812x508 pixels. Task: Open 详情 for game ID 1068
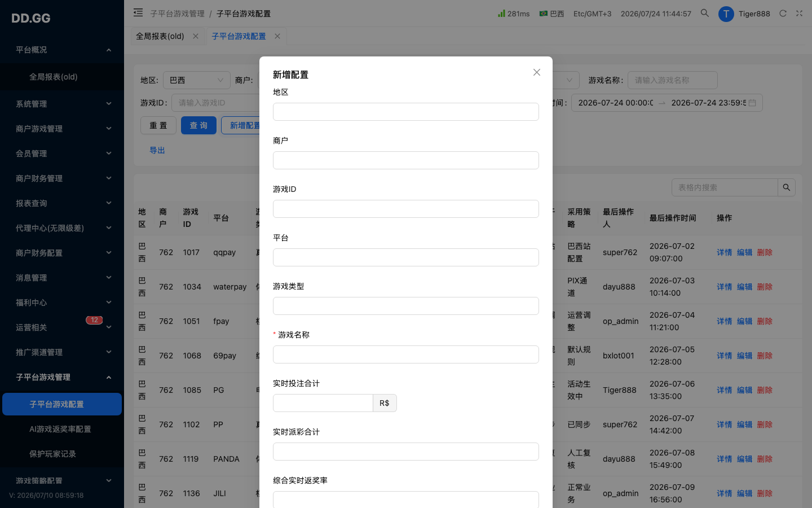click(x=725, y=356)
